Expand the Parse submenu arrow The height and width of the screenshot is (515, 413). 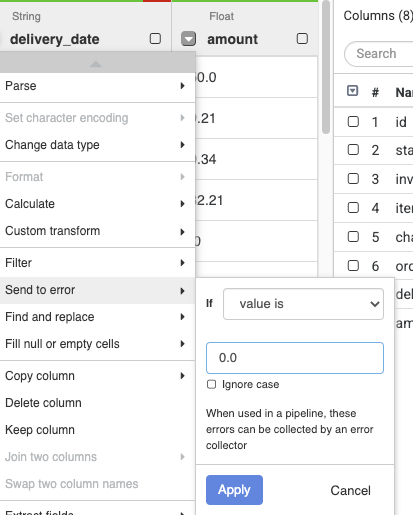[x=182, y=86]
